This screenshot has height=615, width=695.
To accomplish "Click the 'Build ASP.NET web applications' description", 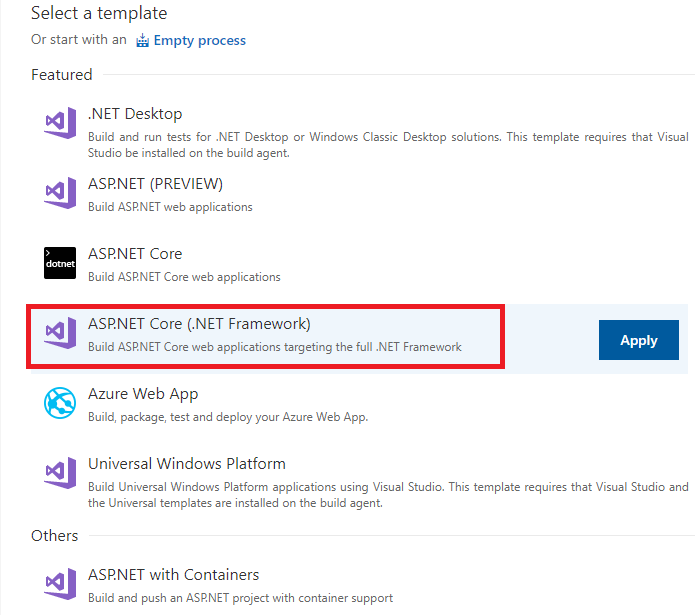I will tap(170, 207).
